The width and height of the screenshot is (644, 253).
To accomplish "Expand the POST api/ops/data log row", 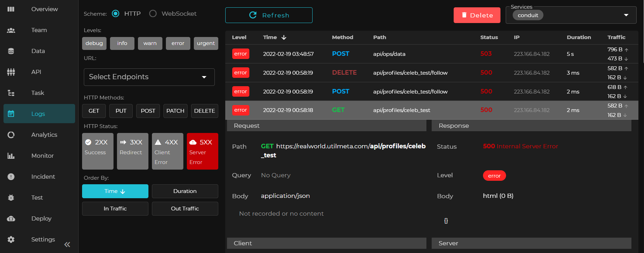I will click(x=432, y=54).
